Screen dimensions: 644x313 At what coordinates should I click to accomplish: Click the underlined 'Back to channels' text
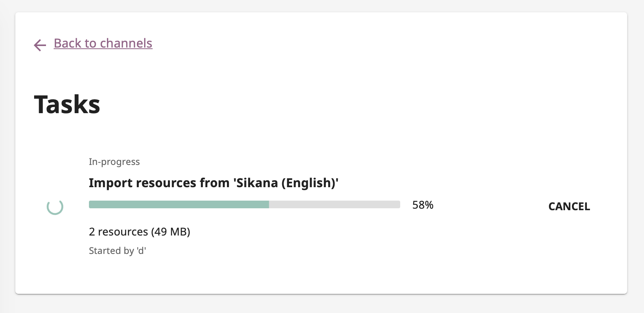[103, 43]
